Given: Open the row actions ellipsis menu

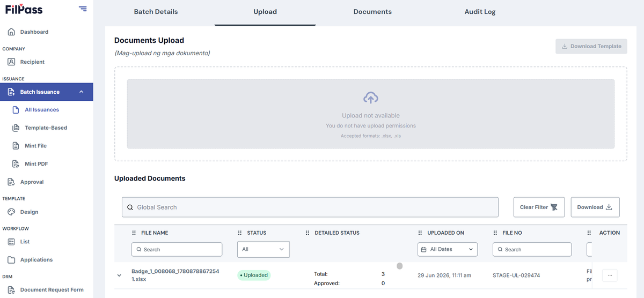Looking at the screenshot, I should coord(610,275).
